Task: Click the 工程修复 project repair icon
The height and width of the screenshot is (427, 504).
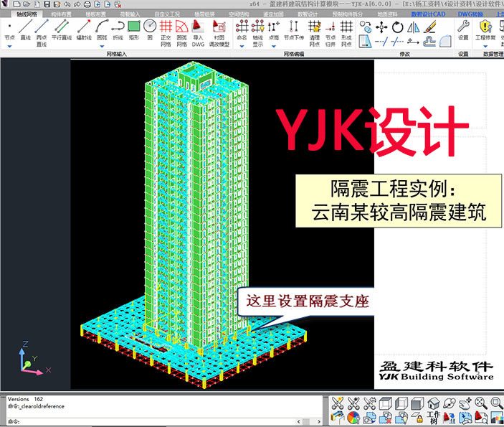Action: coord(485,30)
